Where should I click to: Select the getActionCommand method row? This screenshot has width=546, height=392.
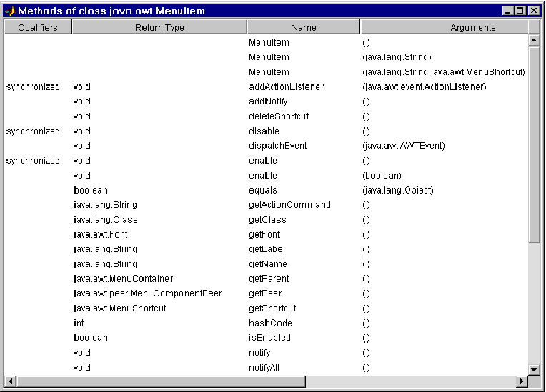tap(289, 205)
